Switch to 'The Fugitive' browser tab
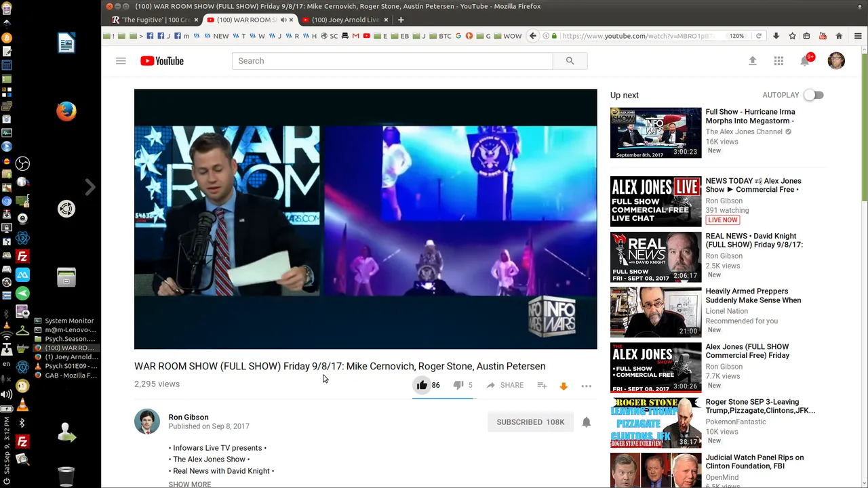The image size is (868, 488). point(156,20)
